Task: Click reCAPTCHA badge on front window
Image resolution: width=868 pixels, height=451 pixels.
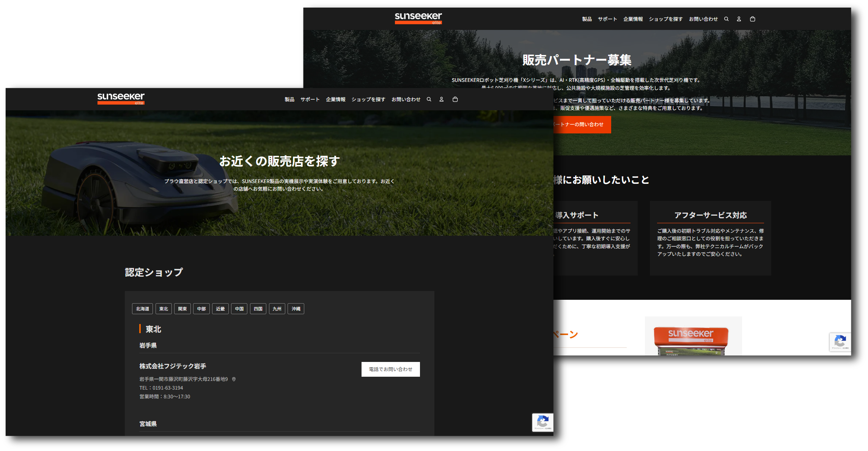Action: click(x=542, y=422)
